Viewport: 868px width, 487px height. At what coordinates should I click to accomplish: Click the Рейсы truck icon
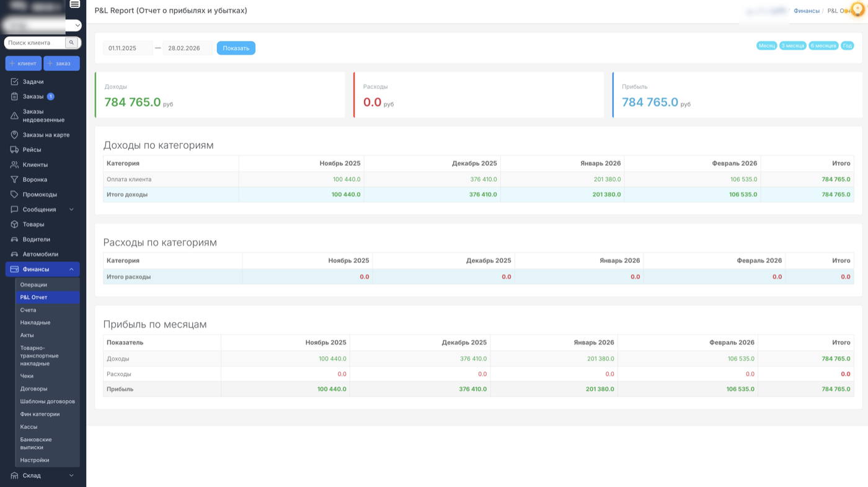14,149
